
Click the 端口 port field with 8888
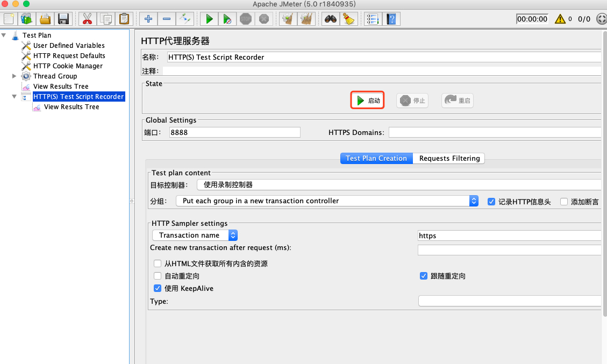tap(234, 132)
